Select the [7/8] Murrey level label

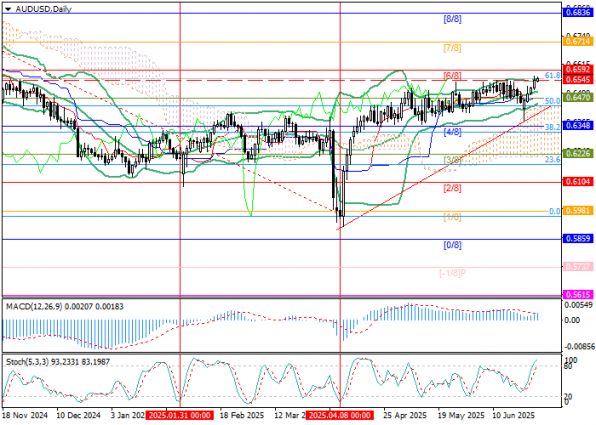click(452, 48)
